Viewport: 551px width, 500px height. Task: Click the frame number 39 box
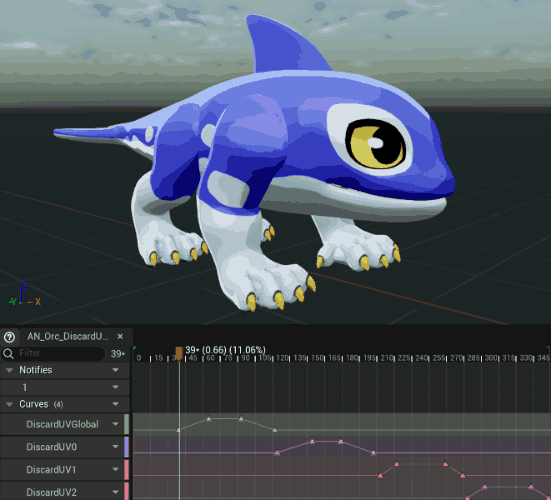coord(118,353)
